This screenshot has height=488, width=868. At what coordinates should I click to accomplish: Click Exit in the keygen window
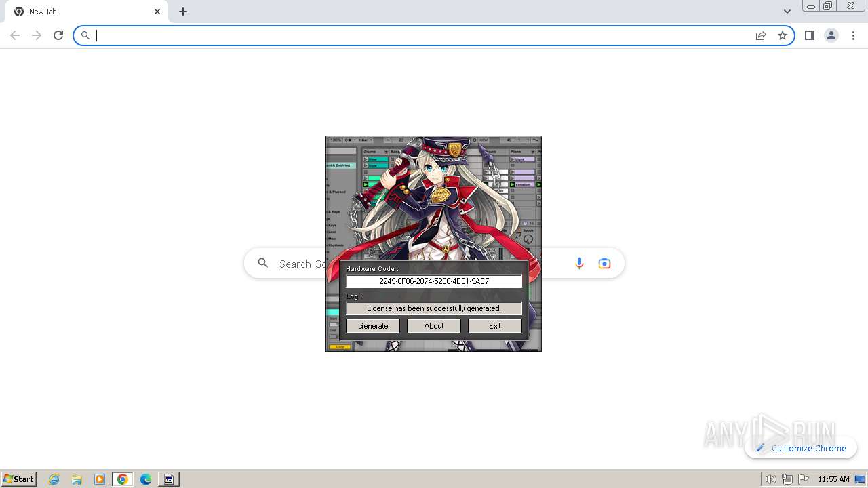pyautogui.click(x=495, y=326)
